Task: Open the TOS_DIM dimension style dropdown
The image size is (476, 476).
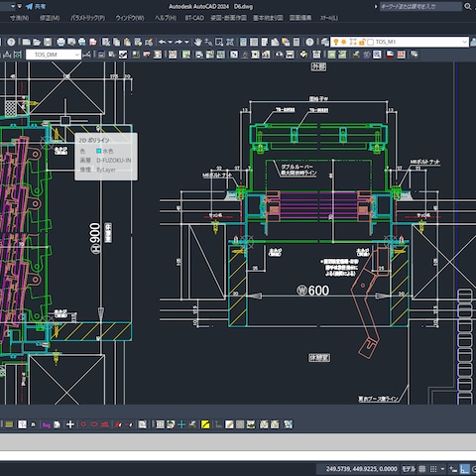Action: (77, 55)
